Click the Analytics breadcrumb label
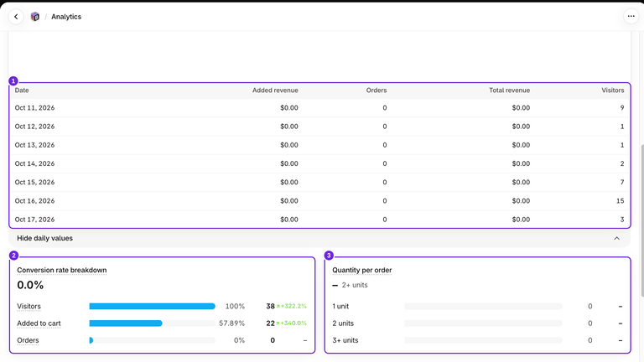The width and height of the screenshot is (644, 362). click(x=66, y=17)
